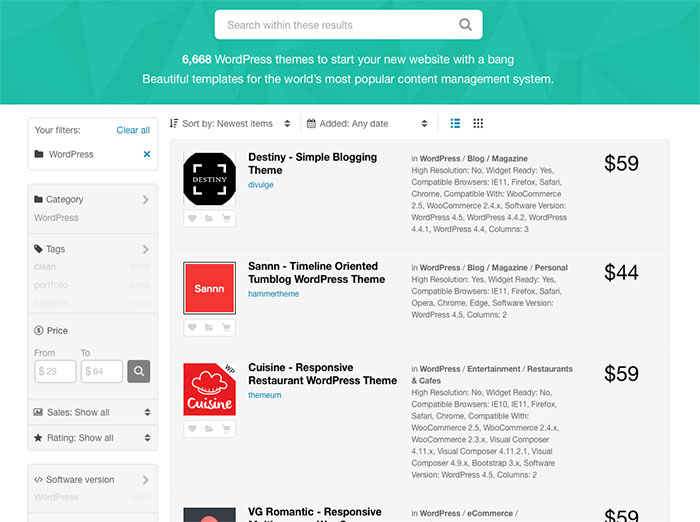700x522 pixels.
Task: Click the Price dollar circle icon
Action: tap(39, 330)
